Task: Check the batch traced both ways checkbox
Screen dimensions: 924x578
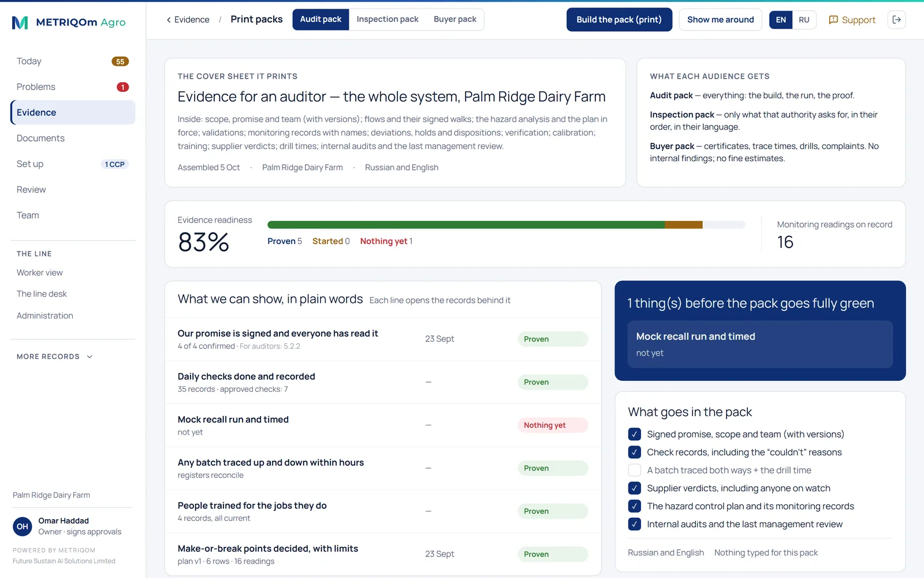Action: 634,470
